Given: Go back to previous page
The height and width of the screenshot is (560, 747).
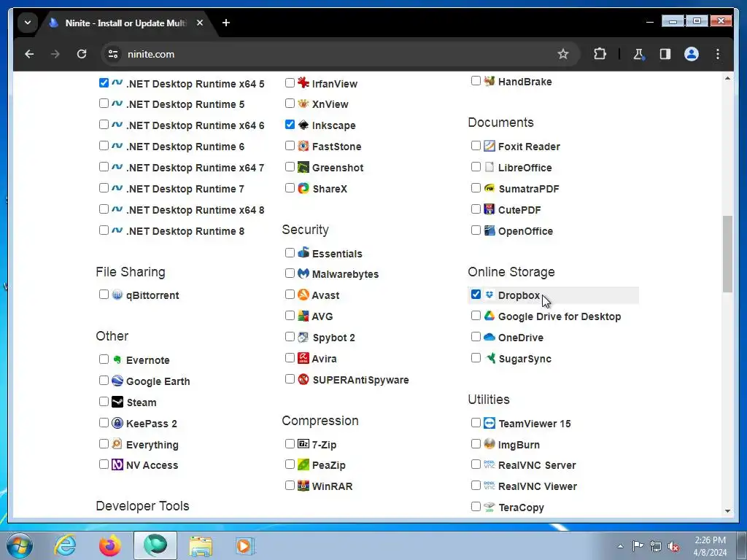Looking at the screenshot, I should tap(29, 54).
